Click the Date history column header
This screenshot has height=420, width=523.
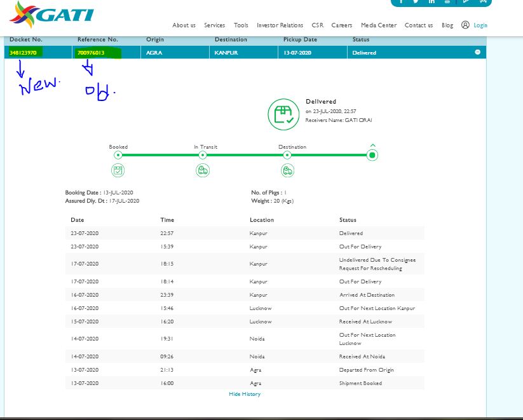coord(78,220)
